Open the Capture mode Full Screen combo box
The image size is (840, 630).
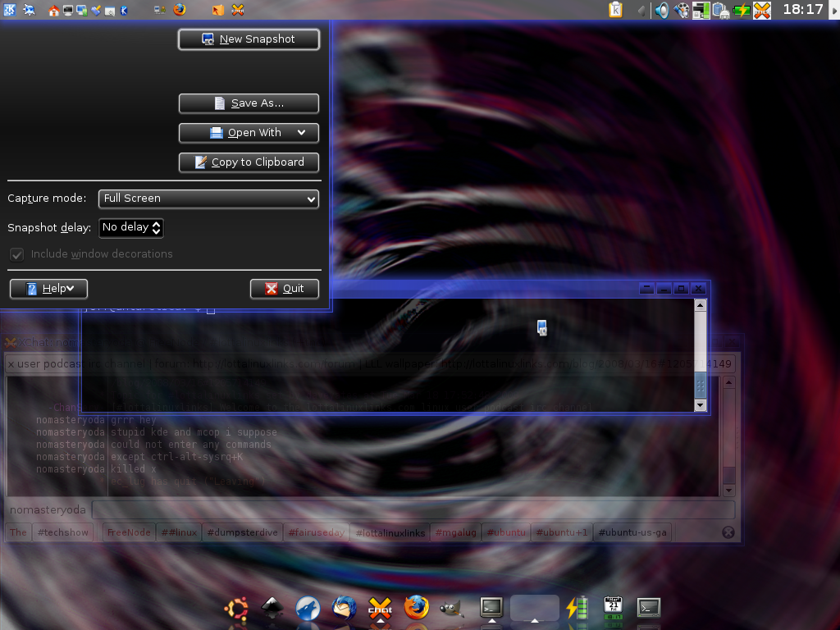[209, 199]
